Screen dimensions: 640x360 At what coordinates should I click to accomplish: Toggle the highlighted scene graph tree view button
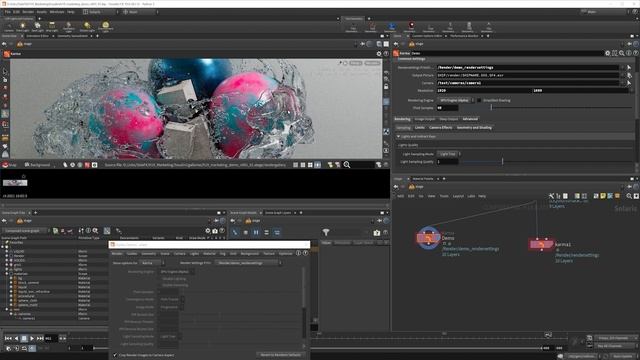click(107, 231)
